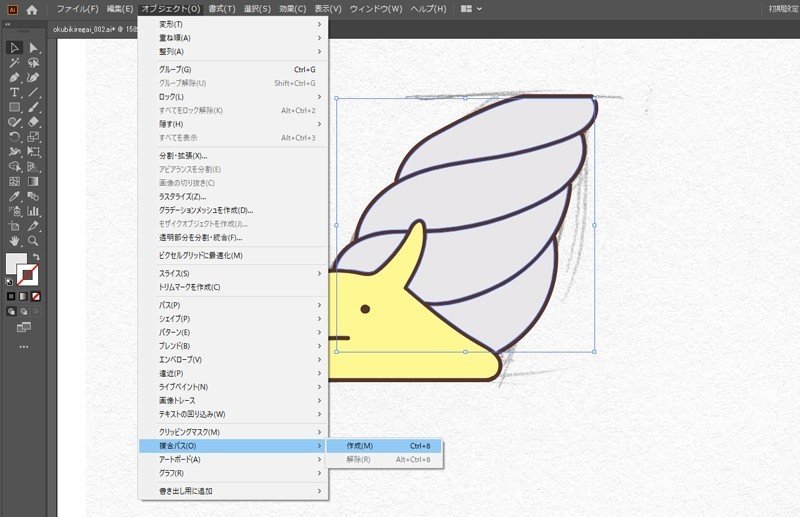This screenshot has height=517, width=800.
Task: Choose 作成(M) in compound path submenu
Action: [x=384, y=446]
